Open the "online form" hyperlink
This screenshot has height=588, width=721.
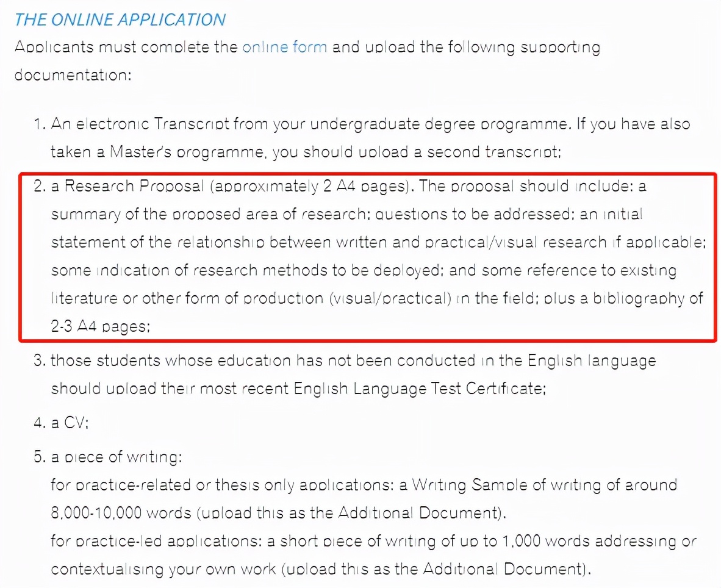[284, 47]
